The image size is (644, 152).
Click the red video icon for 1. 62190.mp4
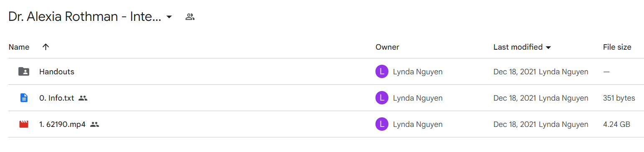24,124
